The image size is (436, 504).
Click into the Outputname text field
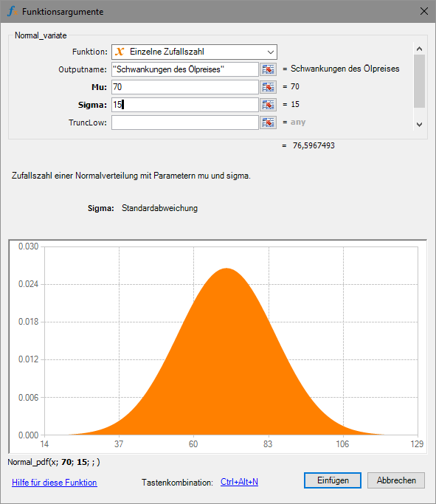click(185, 69)
